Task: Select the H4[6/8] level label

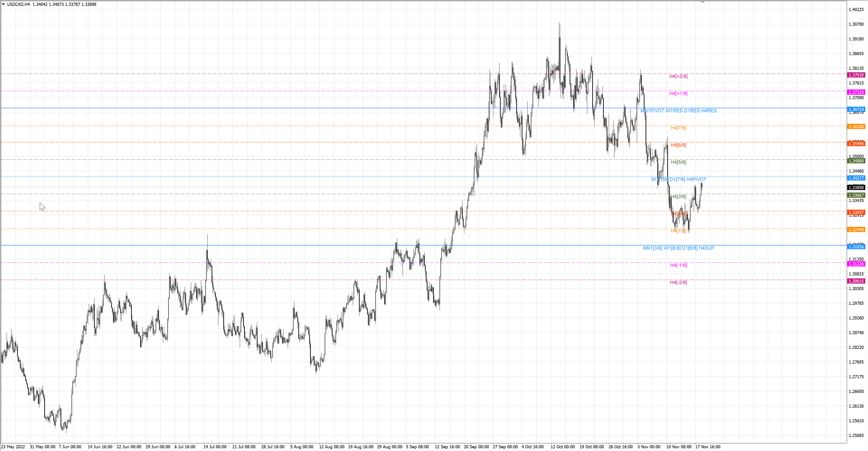Action: (x=678, y=145)
